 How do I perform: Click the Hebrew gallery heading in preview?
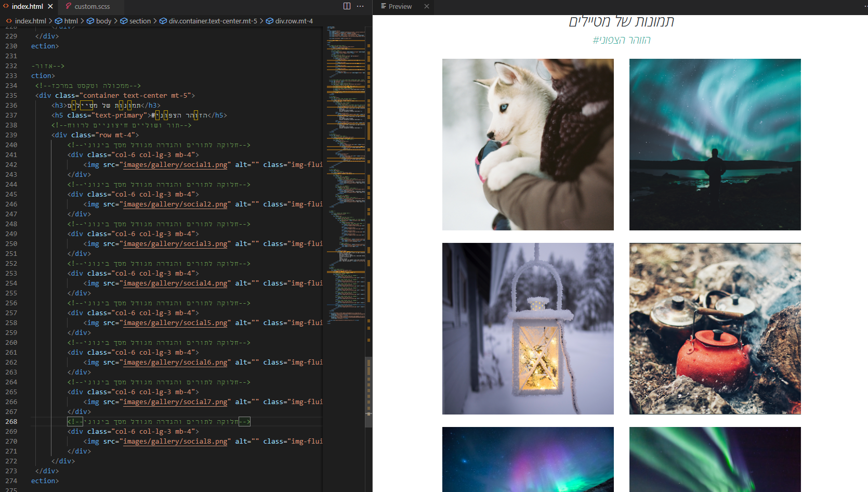pos(621,21)
